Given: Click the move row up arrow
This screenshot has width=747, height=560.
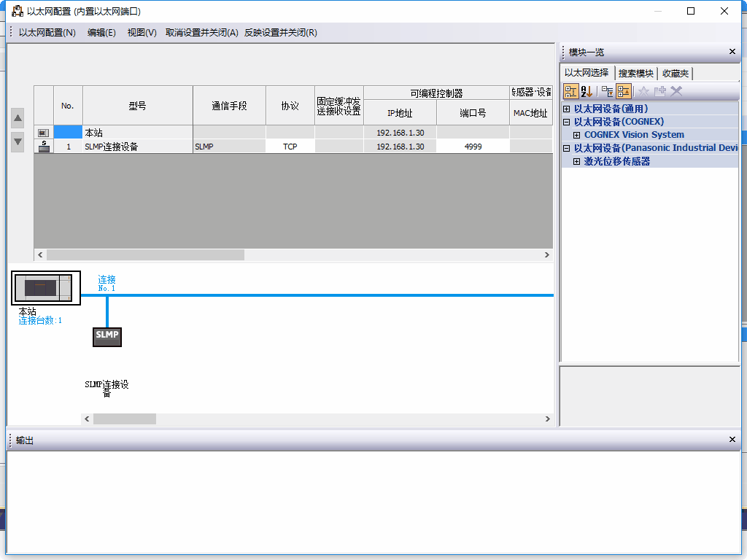Looking at the screenshot, I should click(18, 118).
